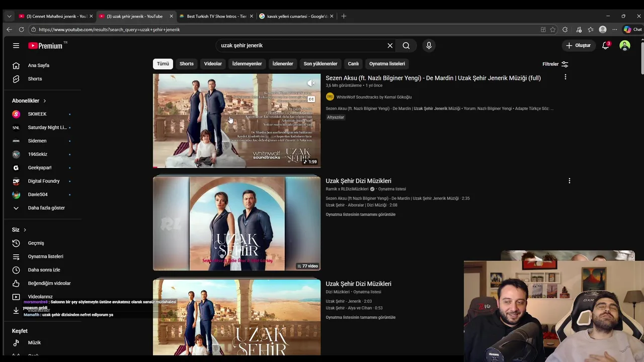View full playlist under Dizi Müzikleri

(x=360, y=318)
